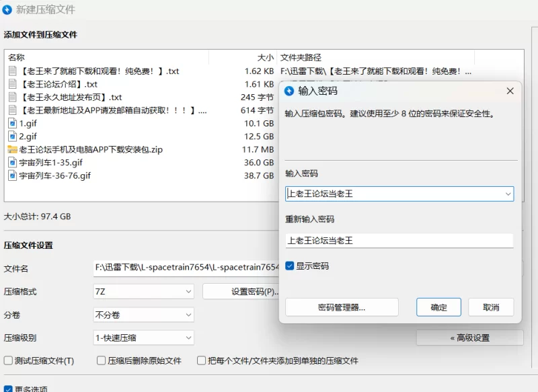Screen dimensions: 538x392
Task: Click the 2.gif file icon
Action: pos(13,136)
